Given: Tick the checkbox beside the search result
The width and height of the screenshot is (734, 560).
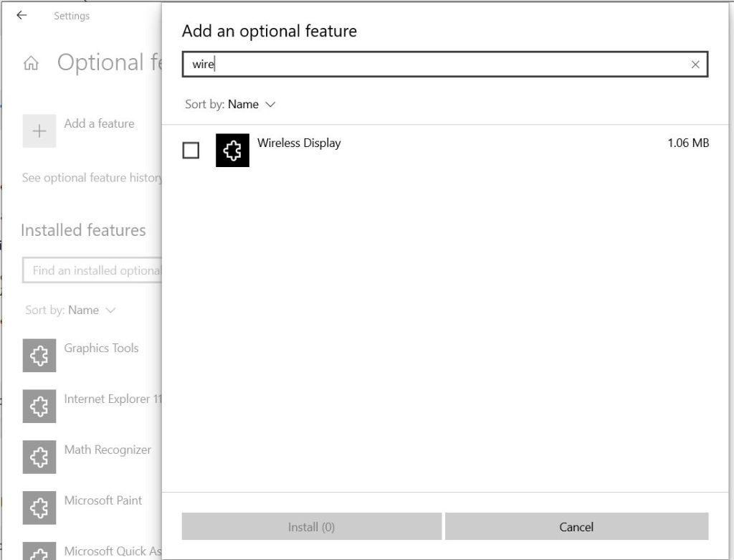Looking at the screenshot, I should [x=191, y=149].
